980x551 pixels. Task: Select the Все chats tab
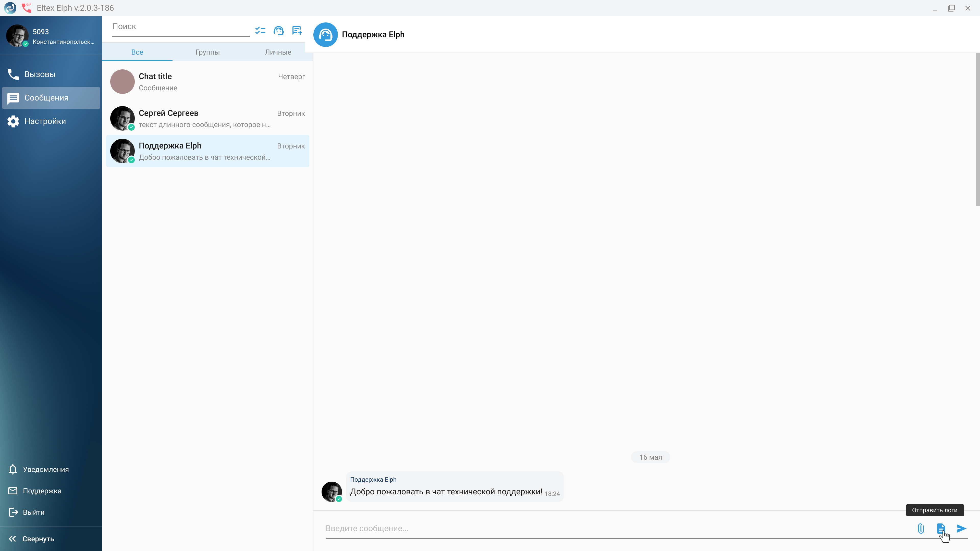click(137, 52)
